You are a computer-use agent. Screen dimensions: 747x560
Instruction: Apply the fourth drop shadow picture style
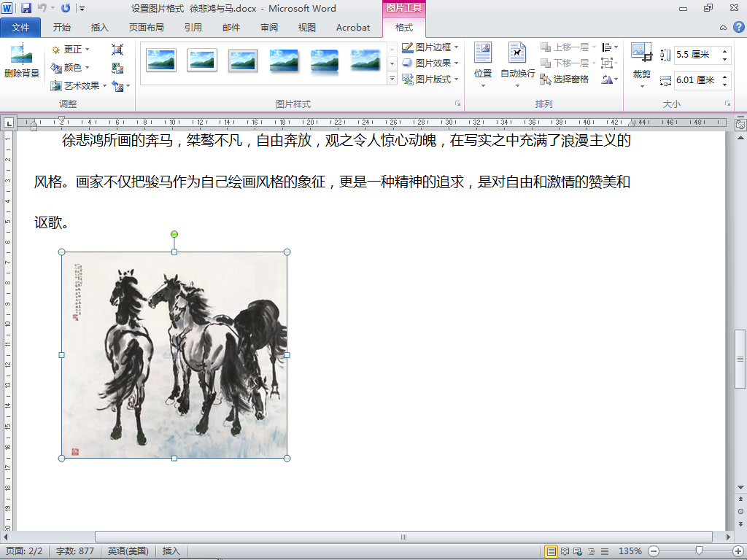tap(284, 61)
